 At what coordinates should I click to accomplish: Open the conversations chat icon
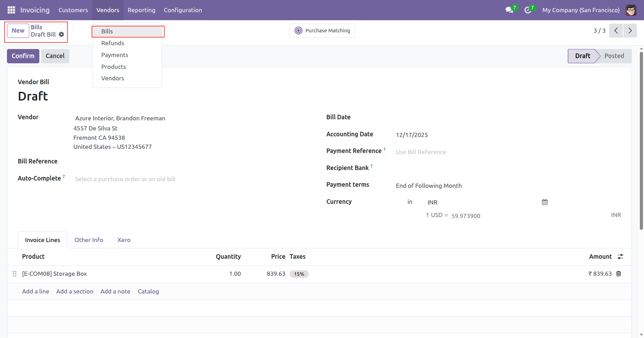pos(510,10)
